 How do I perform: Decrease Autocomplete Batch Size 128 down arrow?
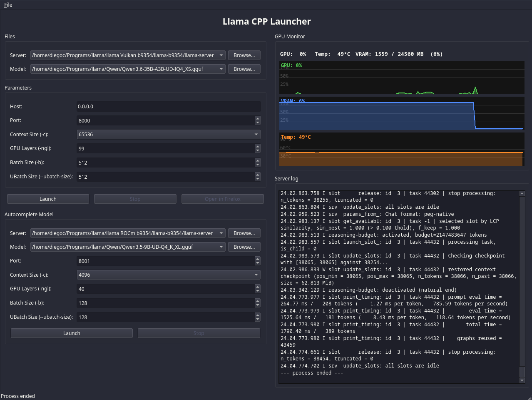coord(258,305)
